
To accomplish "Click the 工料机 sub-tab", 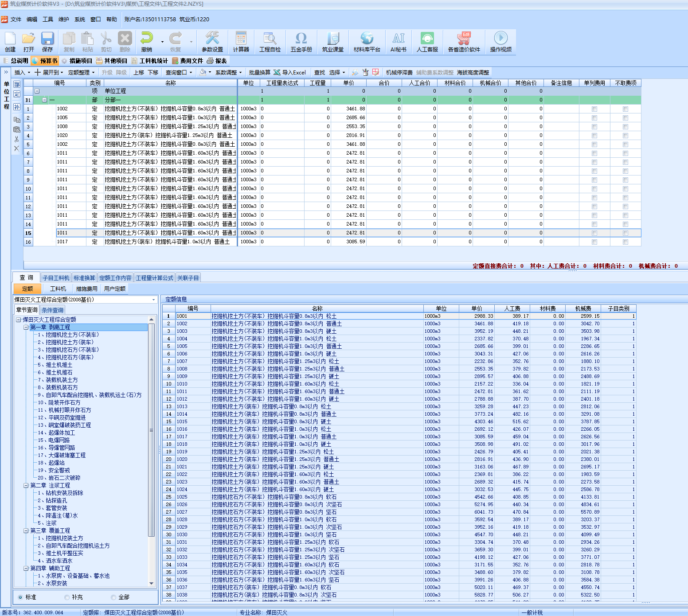I will pos(58,289).
